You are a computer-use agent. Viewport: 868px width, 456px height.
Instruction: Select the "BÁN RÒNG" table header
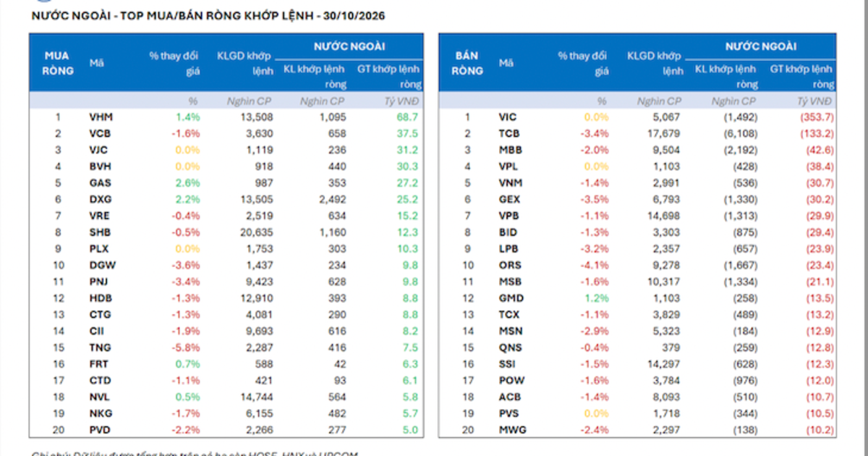point(468,63)
